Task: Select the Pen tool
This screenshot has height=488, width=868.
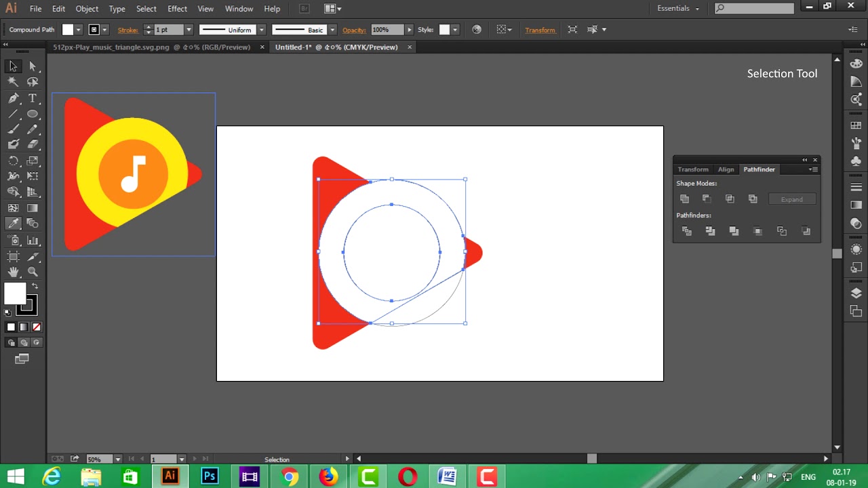Action: 13,98
